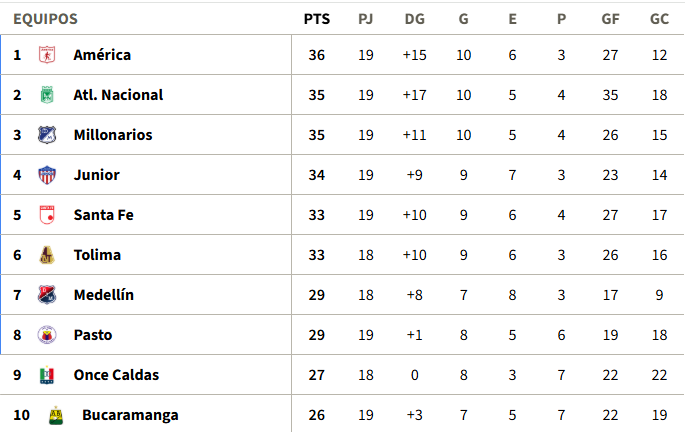
Task: Click the GF column header
Action: pos(610,19)
